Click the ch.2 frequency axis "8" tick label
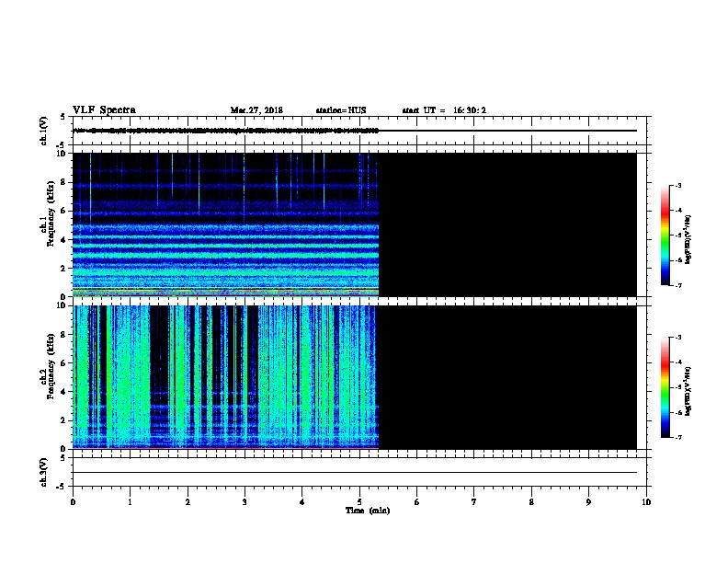728x563 pixels. click(63, 335)
